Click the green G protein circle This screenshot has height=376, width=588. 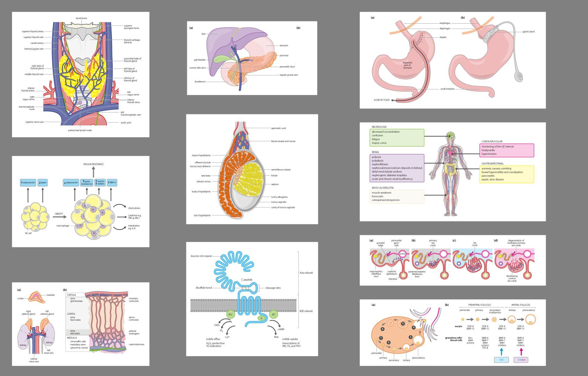[x=261, y=318]
